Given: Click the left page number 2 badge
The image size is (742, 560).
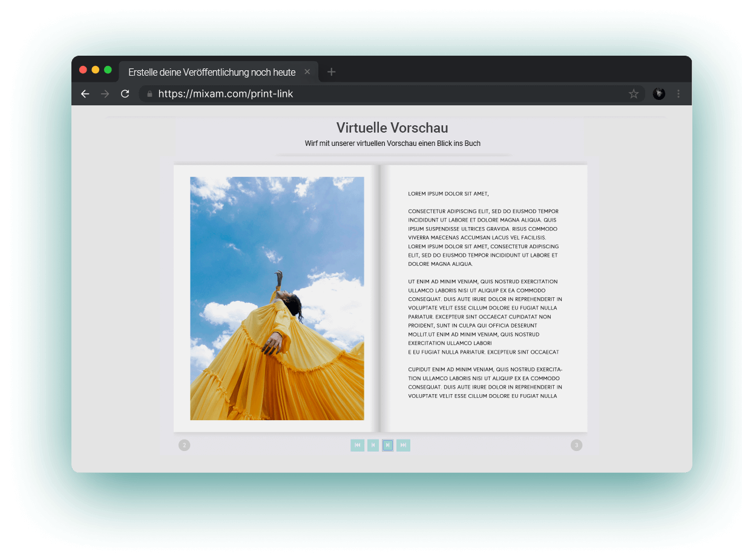Looking at the screenshot, I should pos(185,446).
